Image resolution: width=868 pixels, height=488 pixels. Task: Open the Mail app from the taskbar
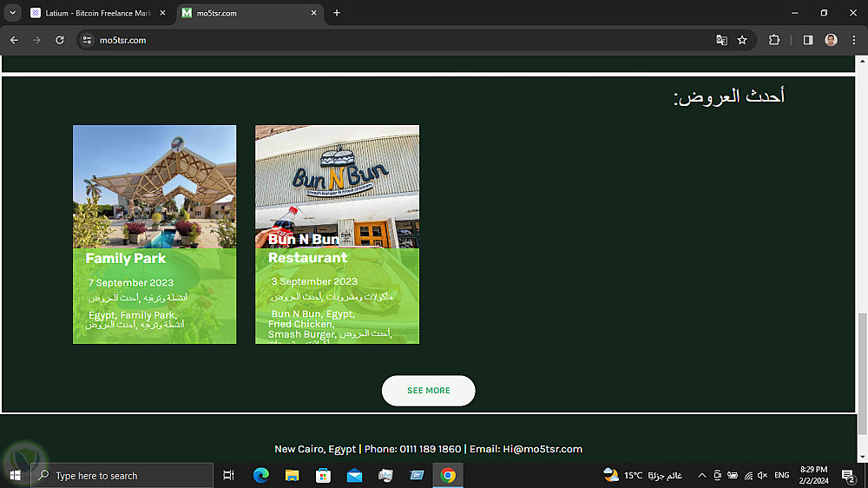(354, 475)
